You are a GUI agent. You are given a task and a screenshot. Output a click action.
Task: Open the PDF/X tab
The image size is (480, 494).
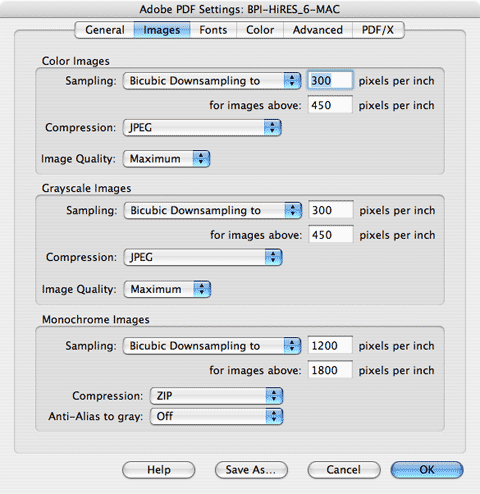point(378,30)
